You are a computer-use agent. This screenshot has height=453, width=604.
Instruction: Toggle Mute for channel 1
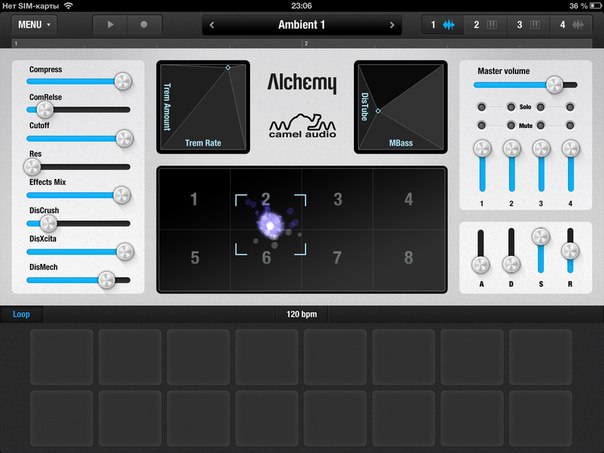point(482,125)
